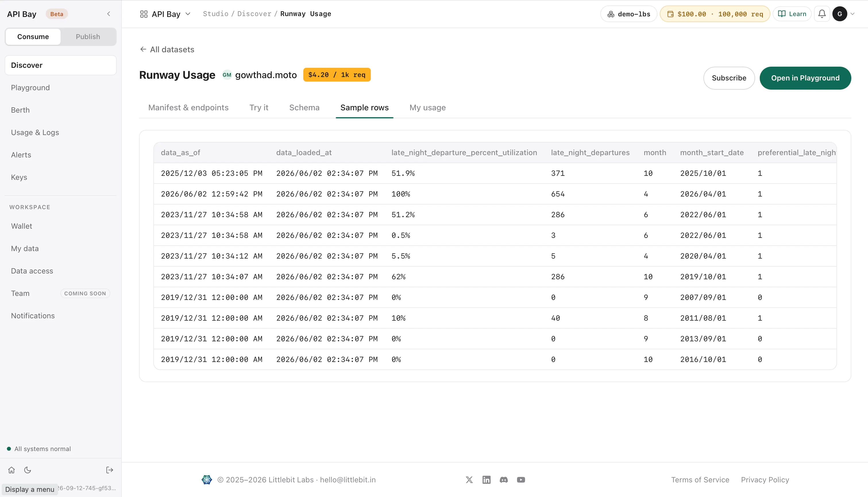Image resolution: width=868 pixels, height=497 pixels.
Task: Open Alerts in the sidebar
Action: [61, 155]
